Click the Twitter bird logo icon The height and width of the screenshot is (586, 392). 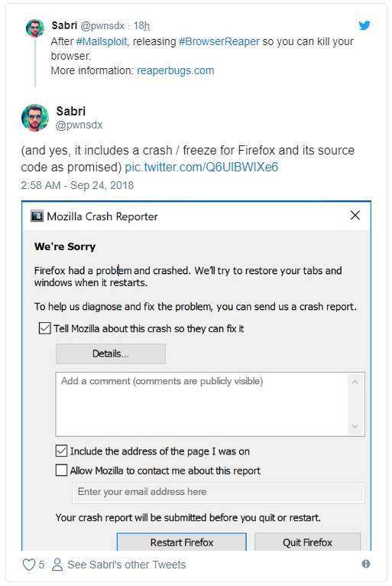[364, 25]
